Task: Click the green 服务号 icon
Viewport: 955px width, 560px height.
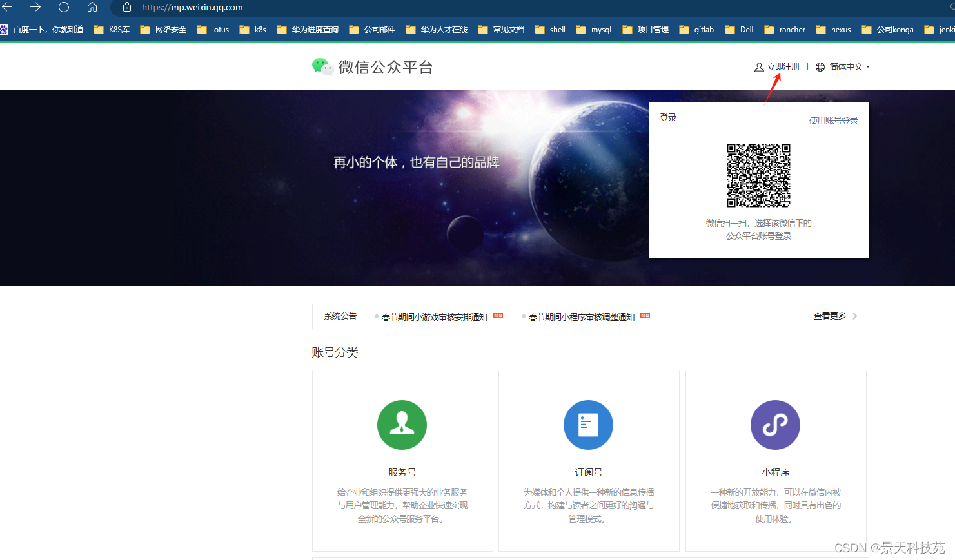Action: [x=402, y=425]
